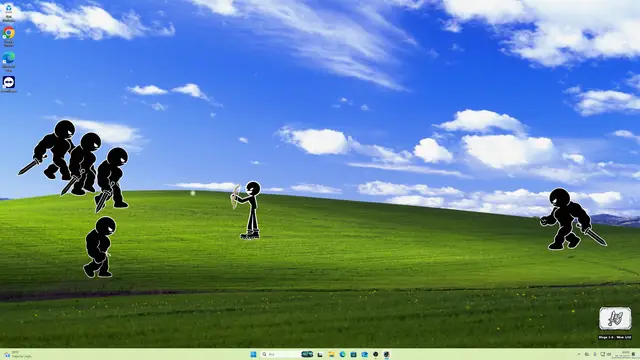Open File Explorer from the taskbar

coord(331,354)
